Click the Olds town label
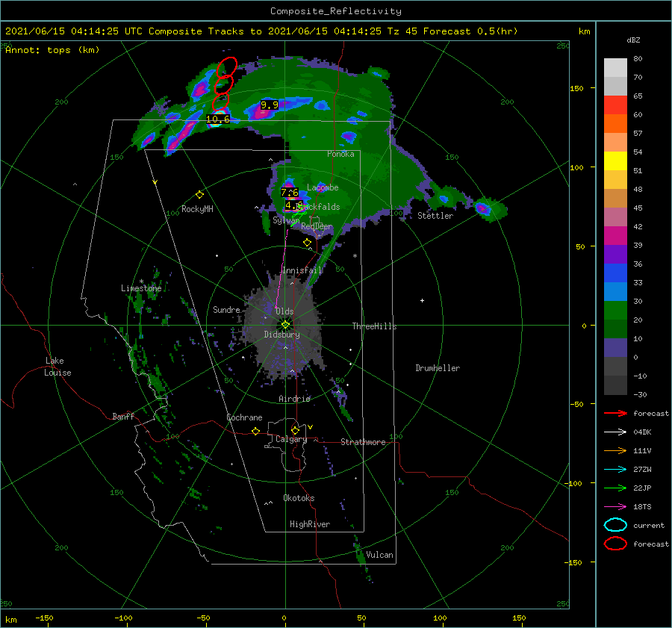Screen dimensions: 672x628 (284, 311)
